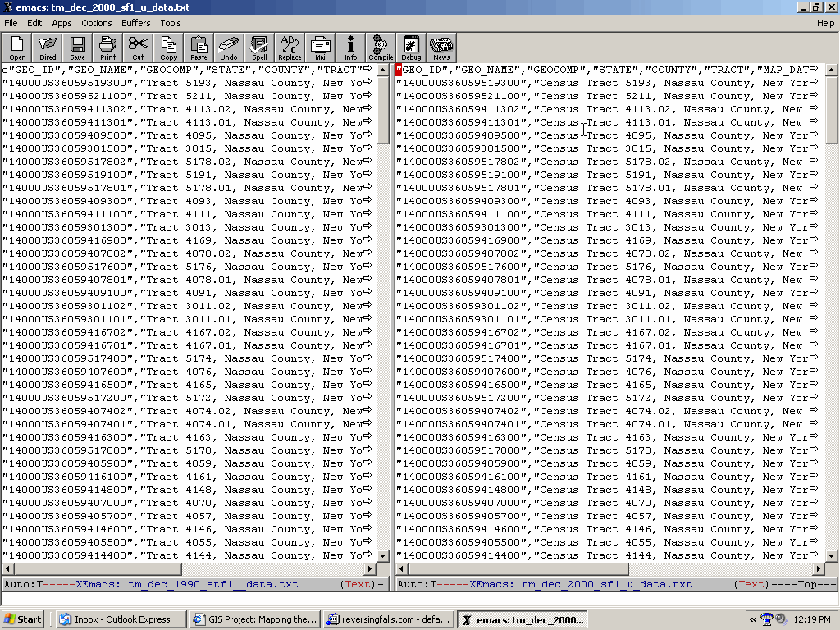Launch the Compile toolbar icon

tap(381, 48)
